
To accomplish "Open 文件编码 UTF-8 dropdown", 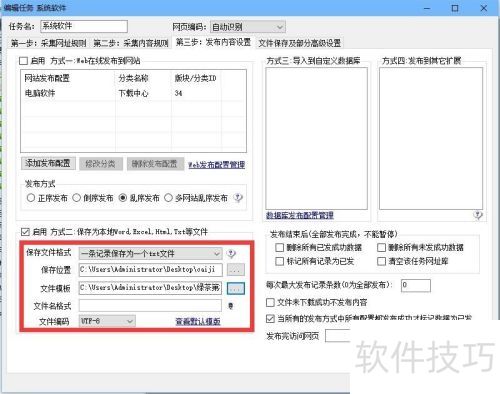I will coord(107,321).
